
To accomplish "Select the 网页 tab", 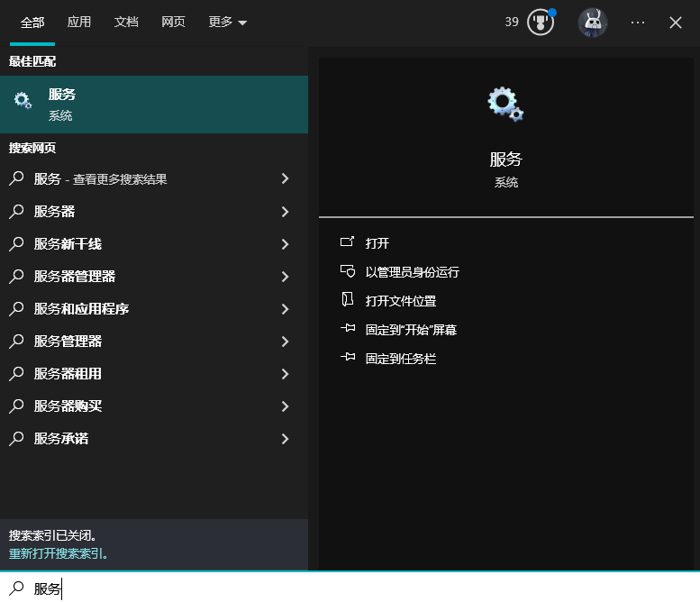I will [x=173, y=23].
